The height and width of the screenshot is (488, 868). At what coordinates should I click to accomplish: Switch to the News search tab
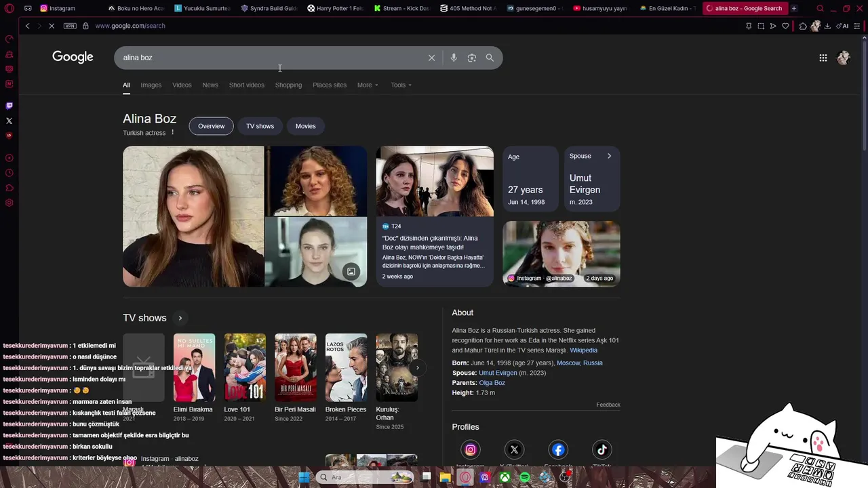click(x=210, y=85)
